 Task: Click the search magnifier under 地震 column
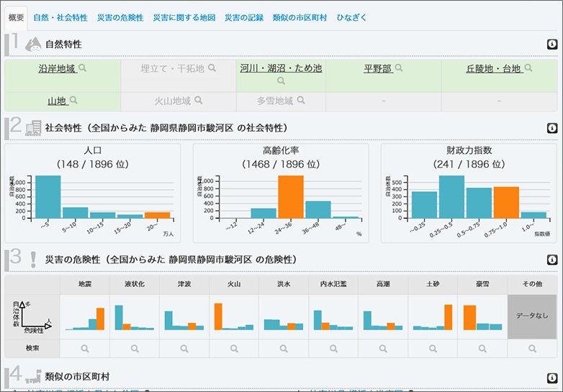pos(84,349)
